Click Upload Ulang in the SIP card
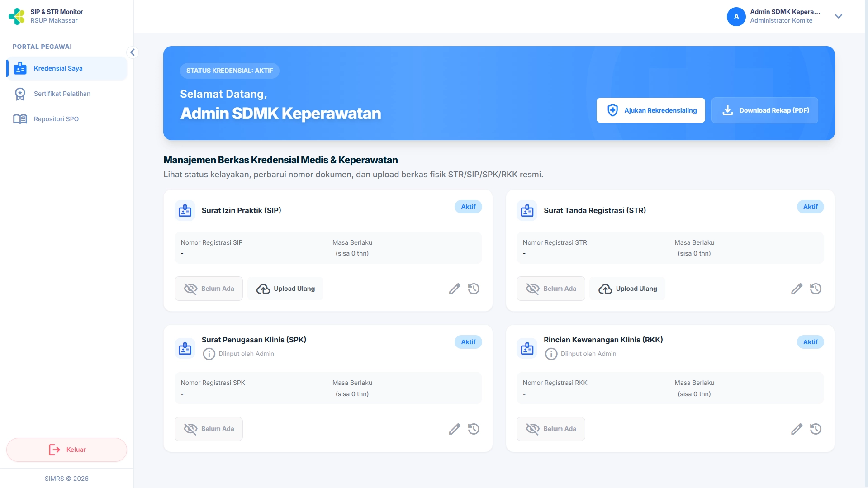 [285, 289]
